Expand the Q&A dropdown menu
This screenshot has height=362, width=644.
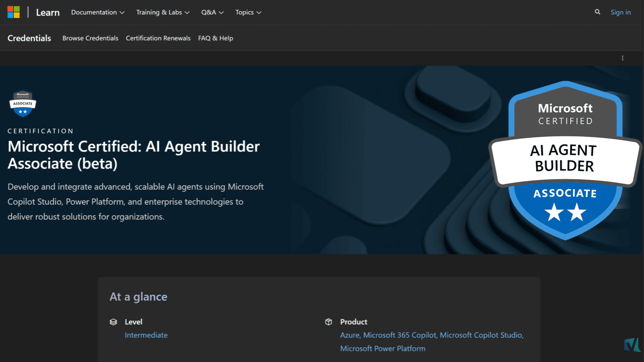tap(212, 12)
